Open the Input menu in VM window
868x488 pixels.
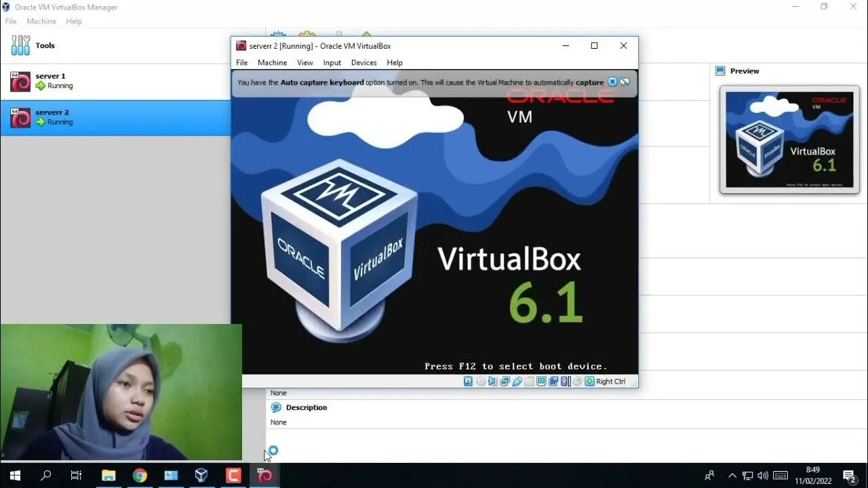(x=332, y=62)
